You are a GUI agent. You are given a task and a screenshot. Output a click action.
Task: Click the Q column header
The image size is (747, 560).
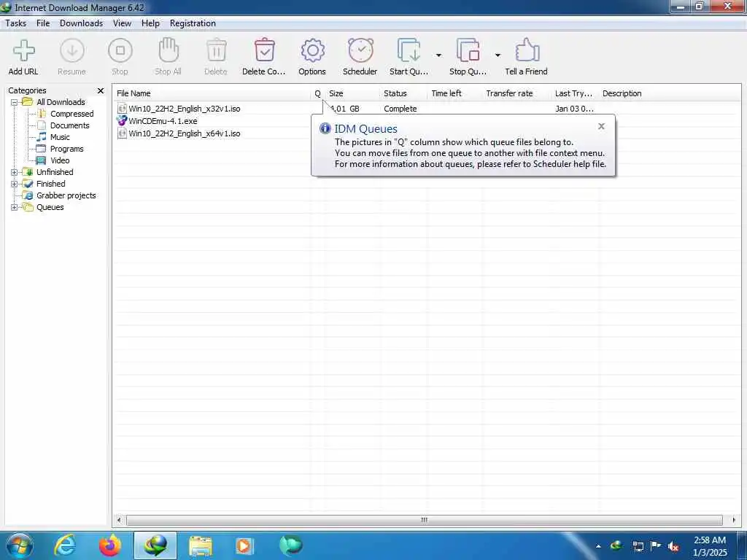point(318,93)
